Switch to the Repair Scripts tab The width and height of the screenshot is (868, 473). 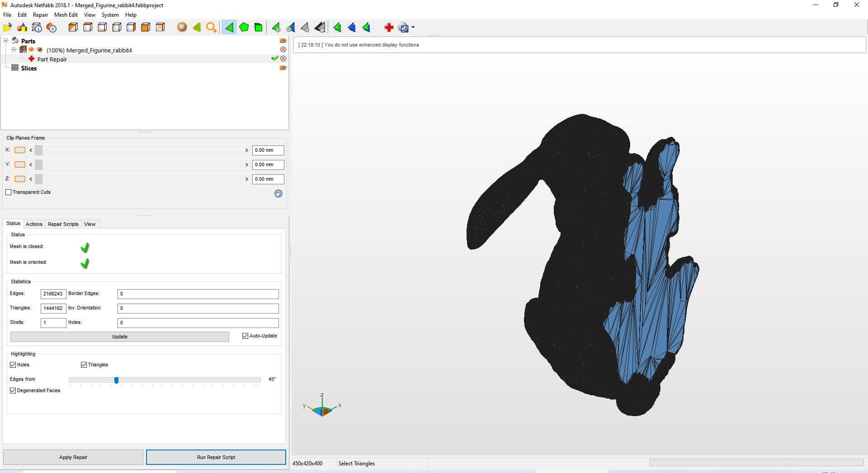pyautogui.click(x=63, y=224)
